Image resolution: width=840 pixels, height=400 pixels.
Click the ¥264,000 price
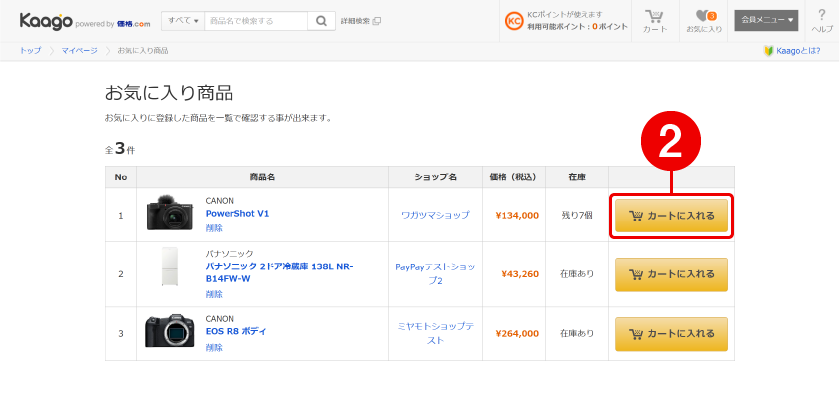coord(517,334)
